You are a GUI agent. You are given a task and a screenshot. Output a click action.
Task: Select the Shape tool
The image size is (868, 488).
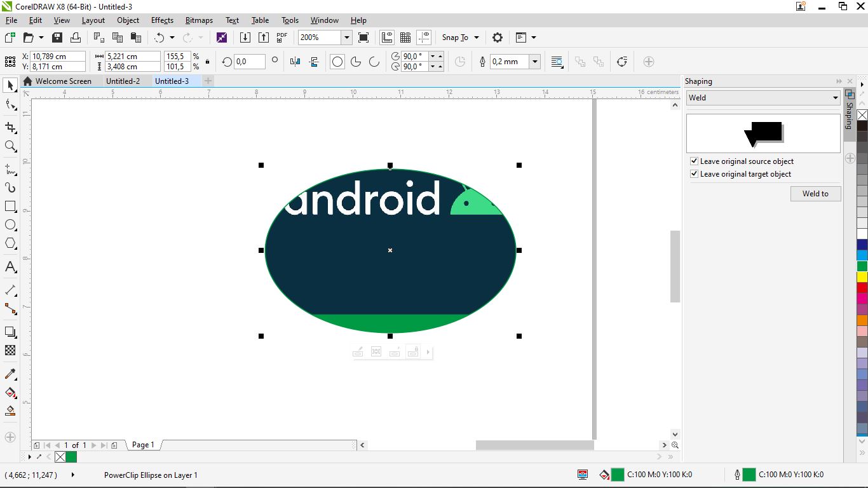point(10,105)
